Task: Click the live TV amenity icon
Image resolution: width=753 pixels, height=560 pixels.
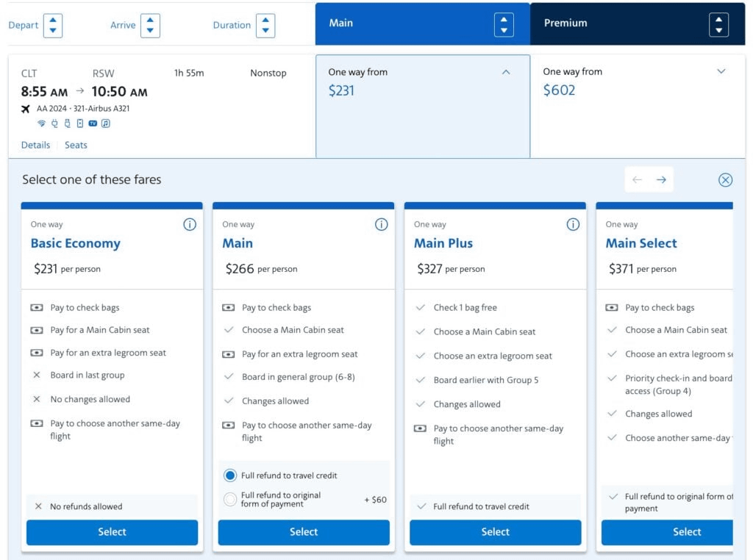Action: tap(93, 123)
